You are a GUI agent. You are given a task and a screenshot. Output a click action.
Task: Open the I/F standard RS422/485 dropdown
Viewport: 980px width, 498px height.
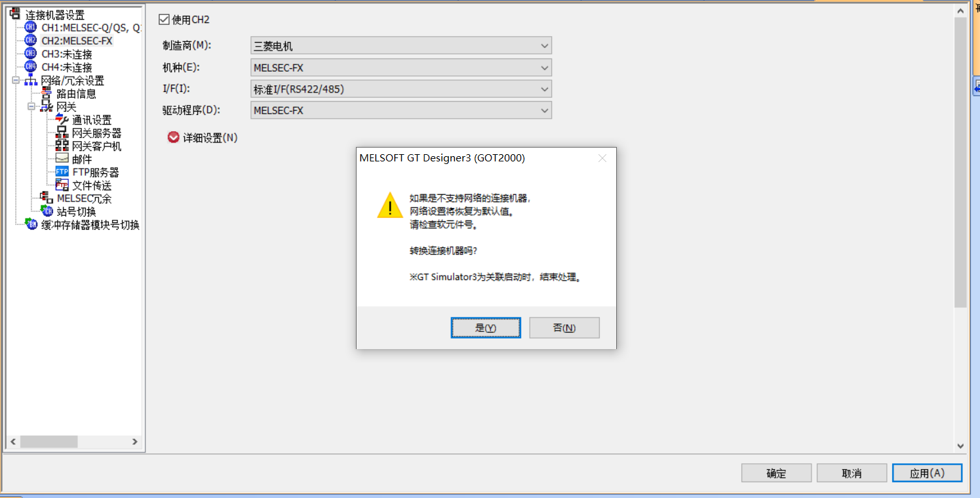401,89
